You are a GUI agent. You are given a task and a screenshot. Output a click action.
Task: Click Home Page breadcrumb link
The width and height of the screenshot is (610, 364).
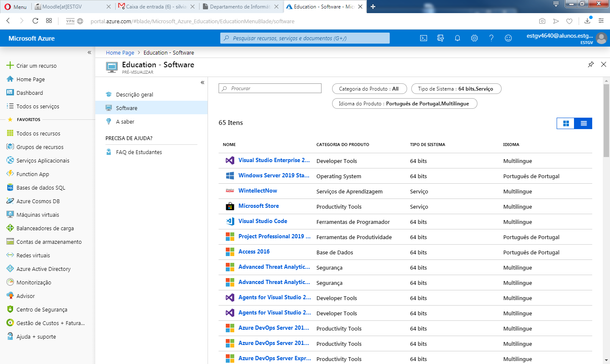click(x=120, y=52)
